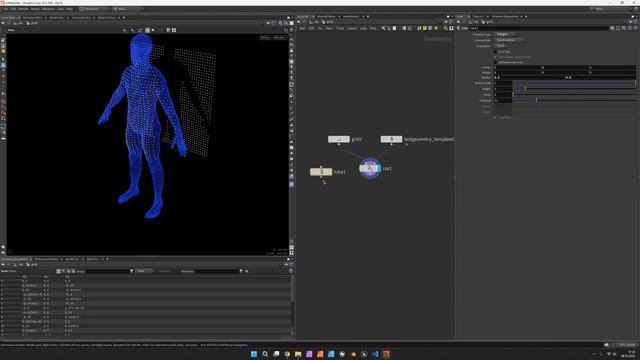Open the parameter pane gear settings icon
Image resolution: width=640 pixels, height=360 pixels.
click(x=612, y=28)
